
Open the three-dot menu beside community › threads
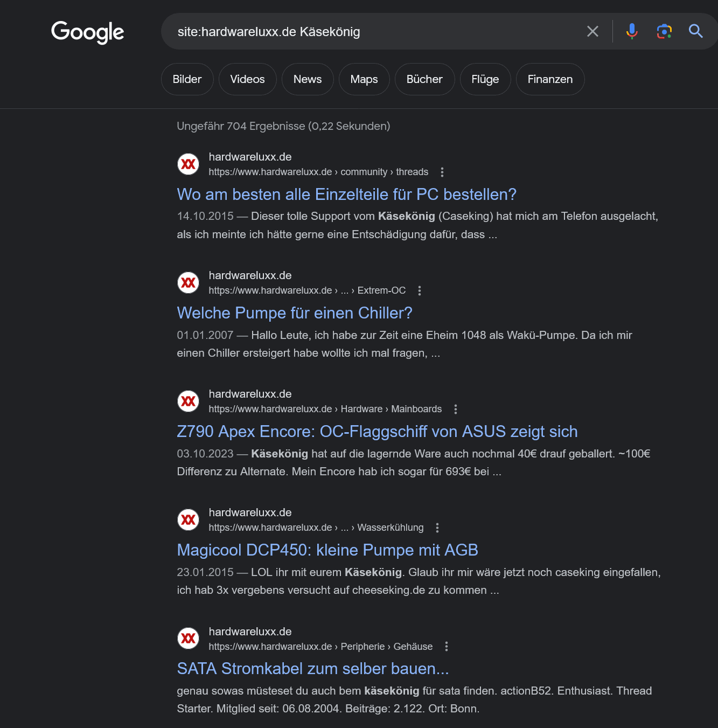pos(442,172)
